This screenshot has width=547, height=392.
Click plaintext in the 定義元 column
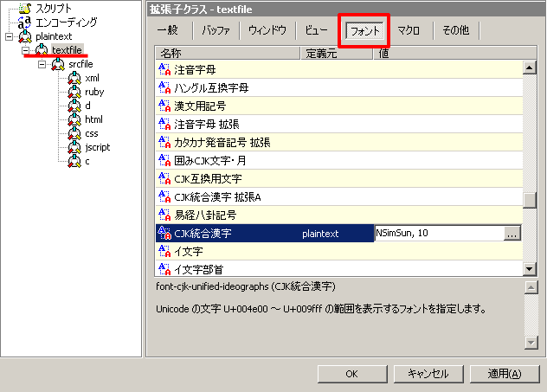coord(320,234)
